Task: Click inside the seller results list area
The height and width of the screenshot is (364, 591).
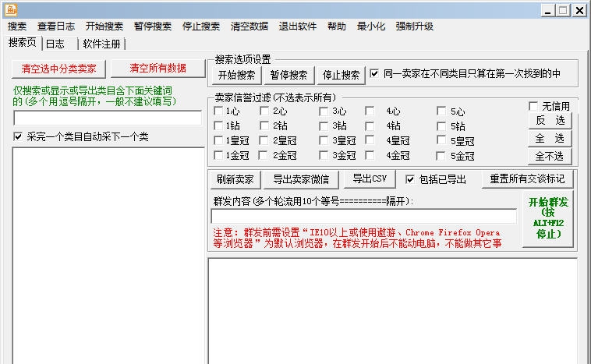Action: (393, 311)
